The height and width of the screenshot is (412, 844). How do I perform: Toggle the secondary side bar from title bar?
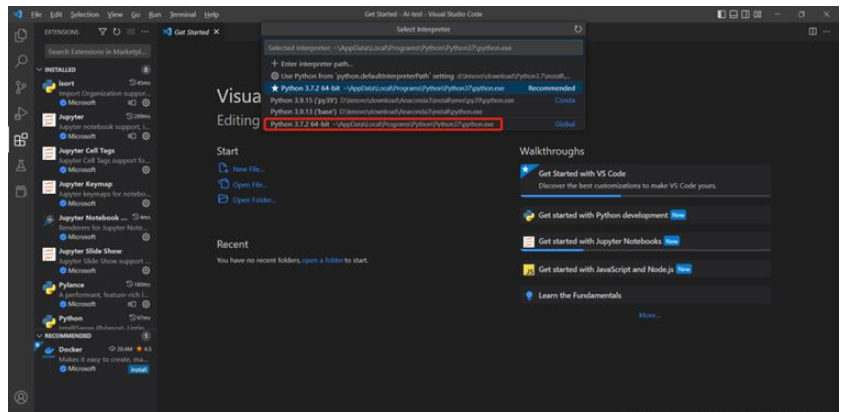745,15
